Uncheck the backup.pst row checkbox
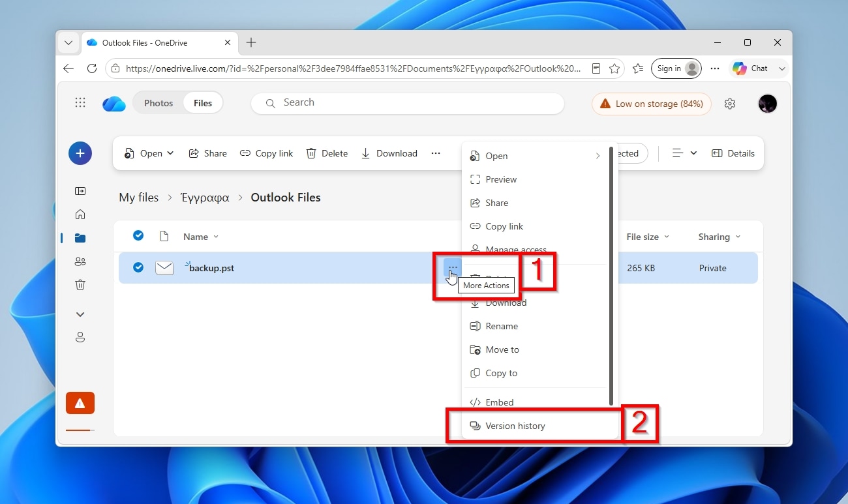 coord(138,267)
